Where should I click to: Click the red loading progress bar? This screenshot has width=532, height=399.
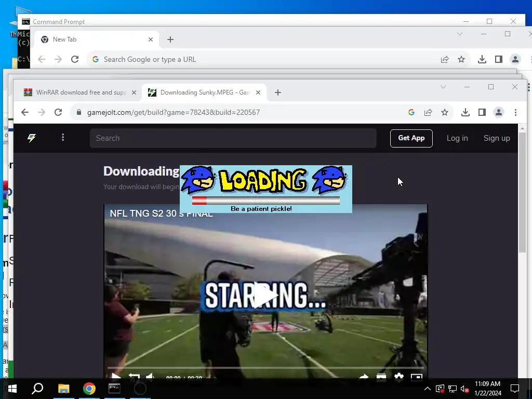point(199,201)
